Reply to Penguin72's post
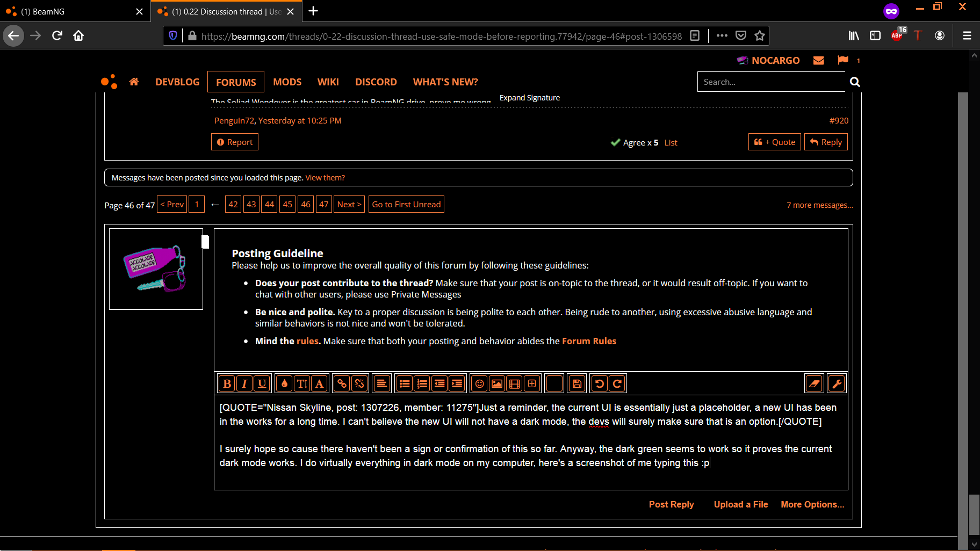980x551 pixels. [826, 142]
